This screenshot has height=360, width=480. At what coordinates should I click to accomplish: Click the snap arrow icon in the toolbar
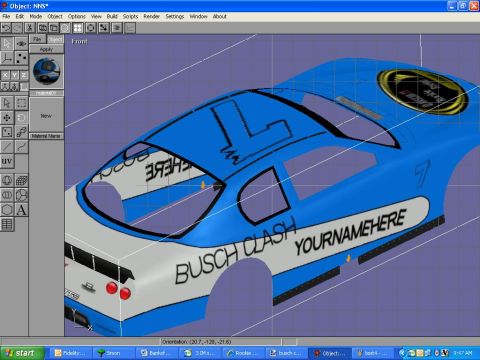104,28
